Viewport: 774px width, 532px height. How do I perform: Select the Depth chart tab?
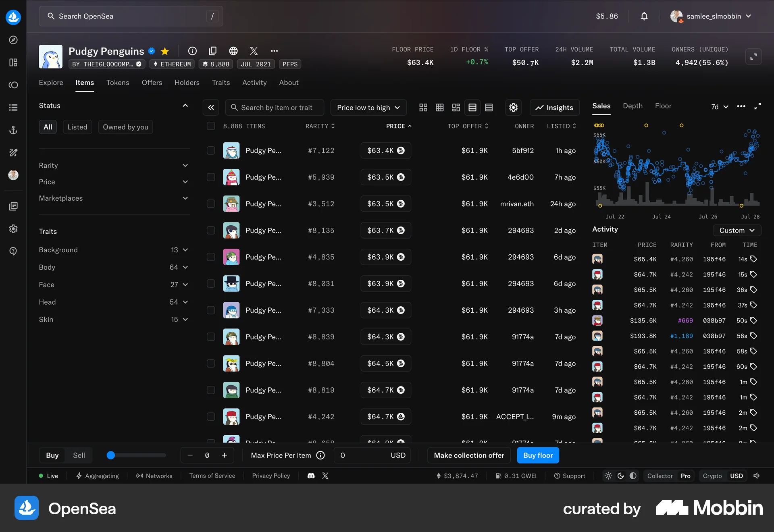click(633, 106)
